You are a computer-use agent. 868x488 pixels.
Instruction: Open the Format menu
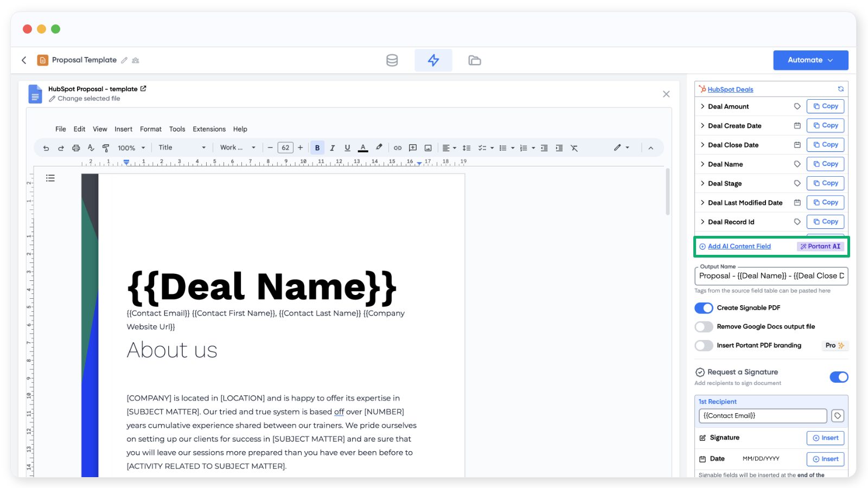click(x=150, y=129)
